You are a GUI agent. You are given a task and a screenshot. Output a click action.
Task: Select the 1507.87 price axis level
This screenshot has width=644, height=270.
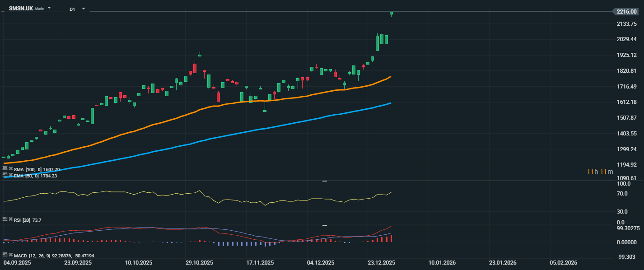tap(627, 118)
